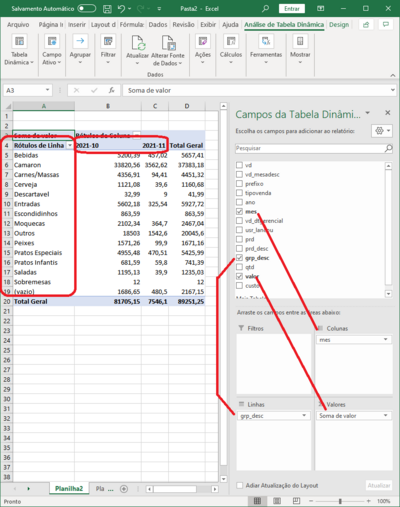This screenshot has width=400, height=507.
Task: Open the Campo Ativo ribbon button
Action: [52, 50]
